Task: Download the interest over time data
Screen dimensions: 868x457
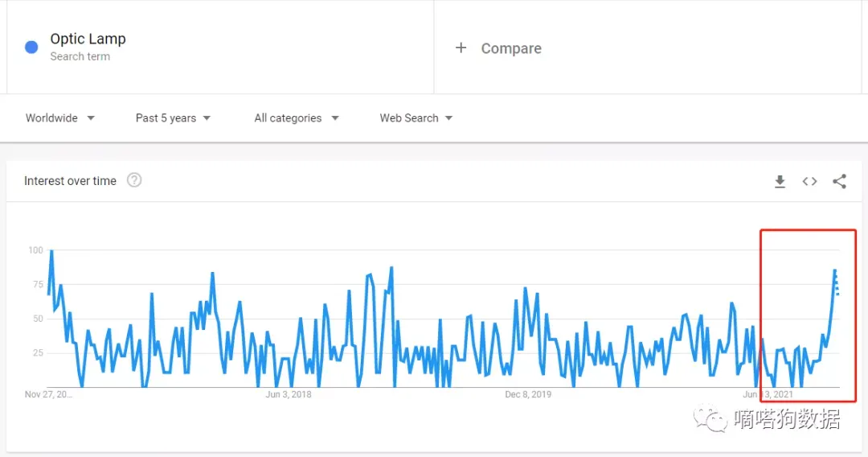Action: pos(780,181)
